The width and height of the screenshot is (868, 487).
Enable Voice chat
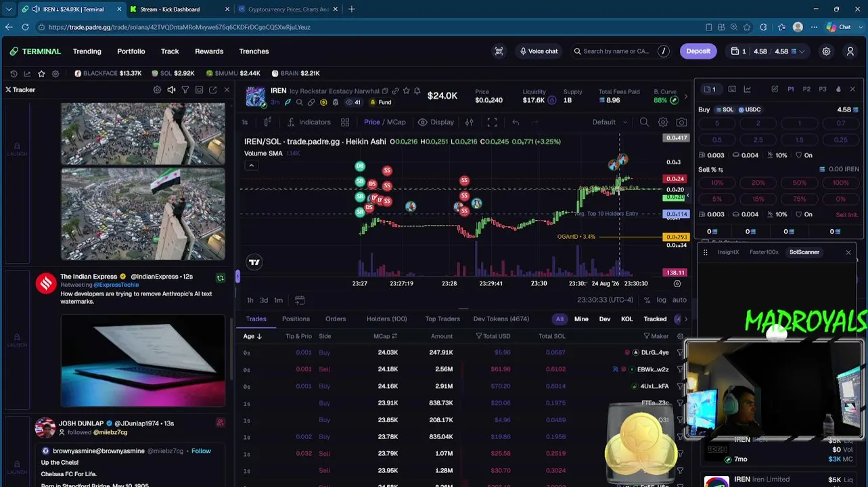click(539, 51)
